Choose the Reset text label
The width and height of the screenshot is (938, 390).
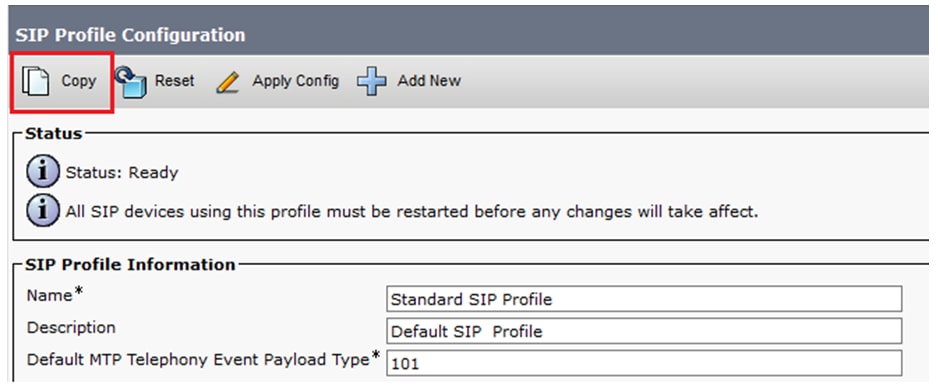(x=175, y=80)
